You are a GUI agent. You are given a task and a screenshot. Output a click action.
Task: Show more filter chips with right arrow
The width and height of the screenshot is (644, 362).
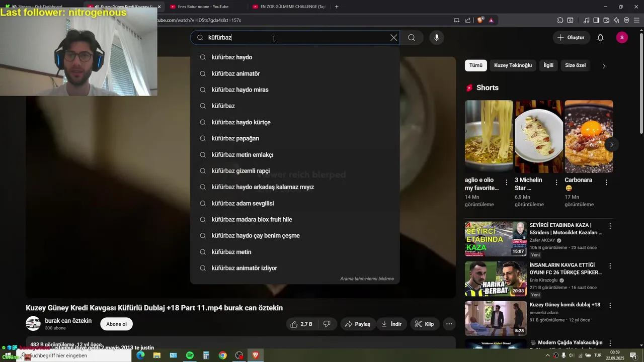604,66
